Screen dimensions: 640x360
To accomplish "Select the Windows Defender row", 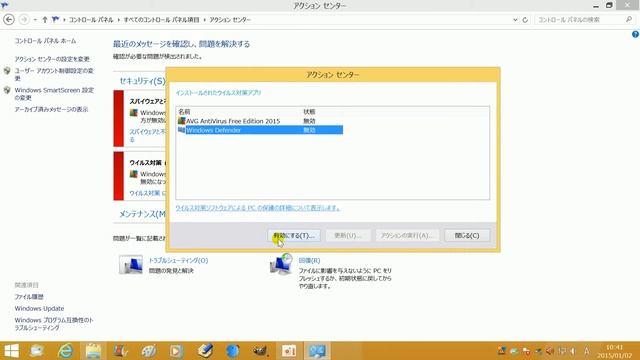I will [x=260, y=130].
